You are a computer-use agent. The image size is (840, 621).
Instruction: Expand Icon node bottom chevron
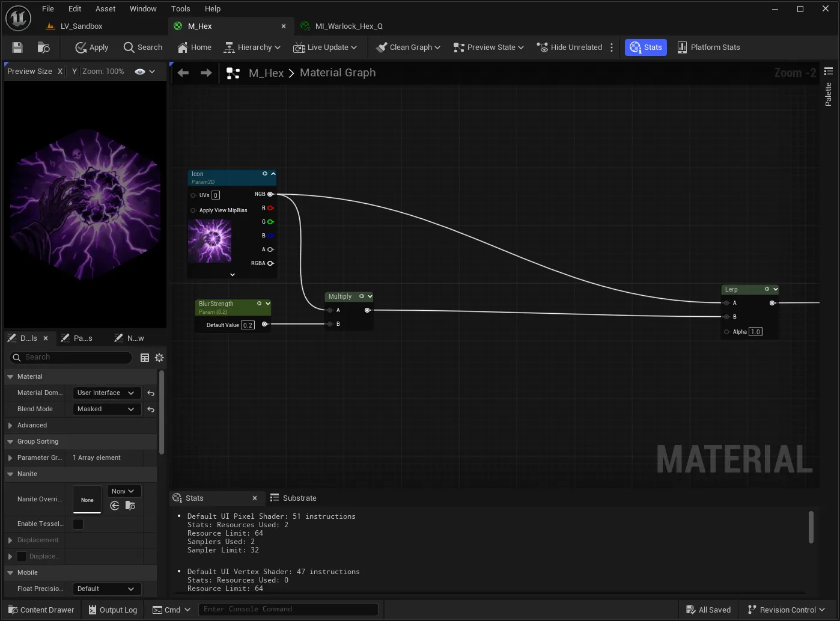tap(233, 275)
